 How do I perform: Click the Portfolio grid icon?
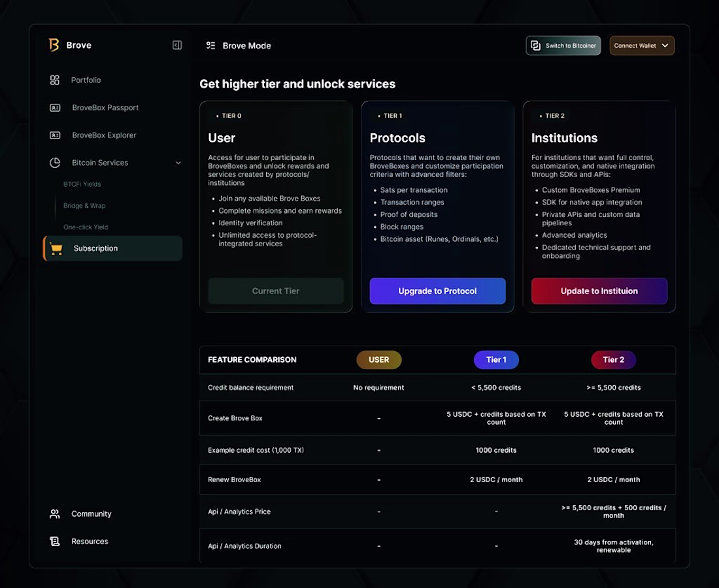pyautogui.click(x=55, y=80)
